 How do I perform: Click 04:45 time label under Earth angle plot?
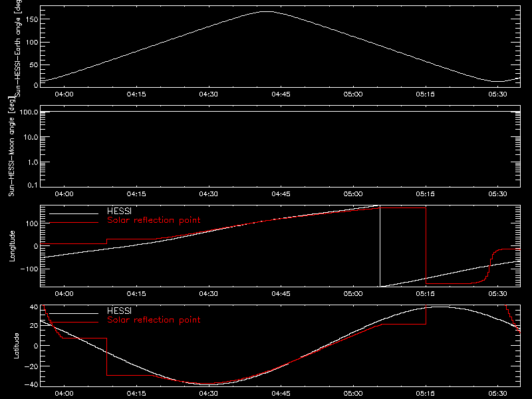coord(281,94)
